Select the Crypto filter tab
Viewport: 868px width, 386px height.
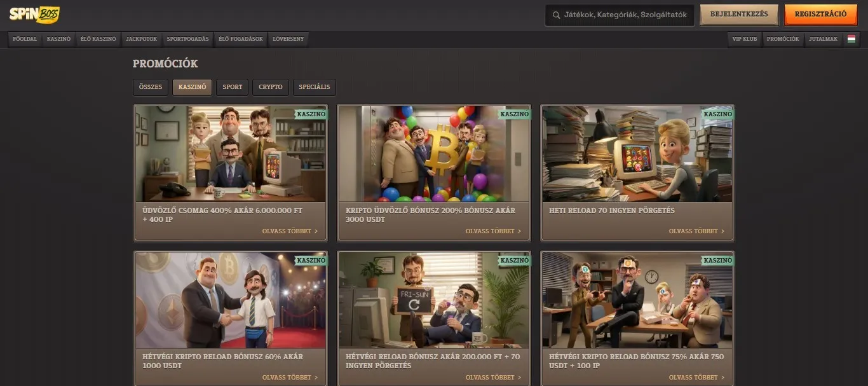pyautogui.click(x=271, y=87)
